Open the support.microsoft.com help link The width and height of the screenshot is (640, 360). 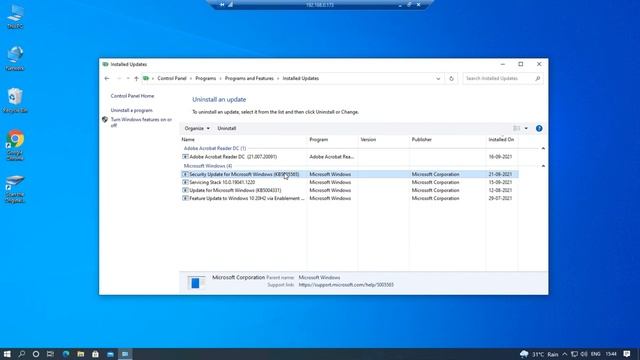pos(346,285)
